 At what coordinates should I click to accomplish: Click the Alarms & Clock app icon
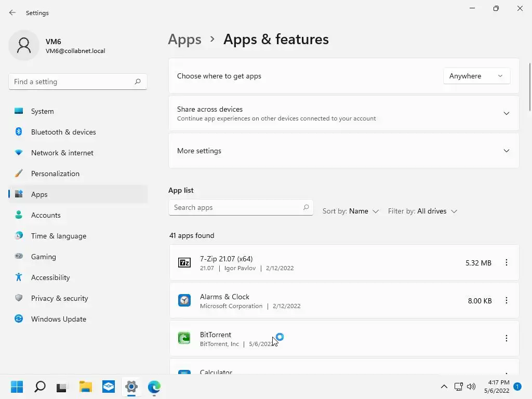184,300
